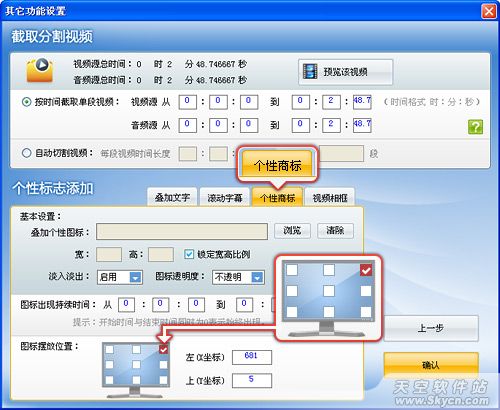Open the 图标透明度 dropdown showing 不透明
The height and width of the screenshot is (410, 500).
238,277
